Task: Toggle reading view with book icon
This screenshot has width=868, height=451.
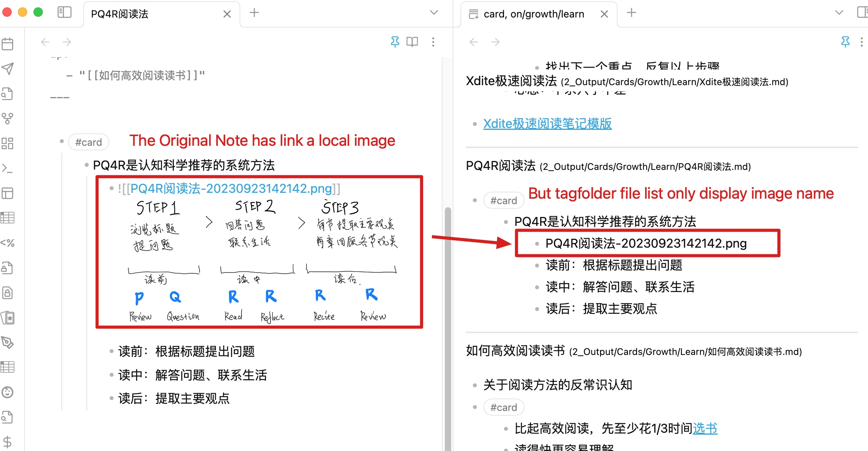Action: 412,42
